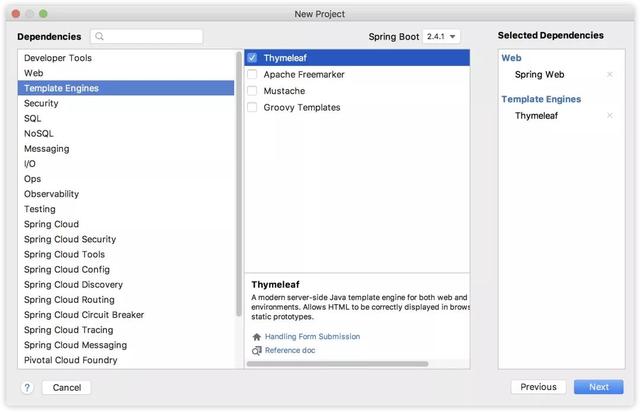Click Web heading in Selected Dependencies

tap(511, 58)
